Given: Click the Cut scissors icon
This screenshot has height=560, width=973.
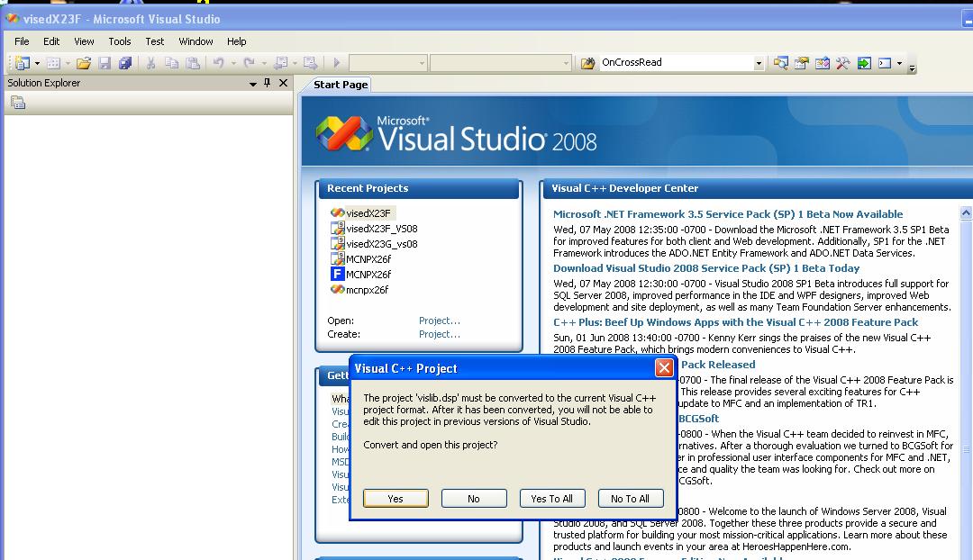Looking at the screenshot, I should tap(150, 63).
